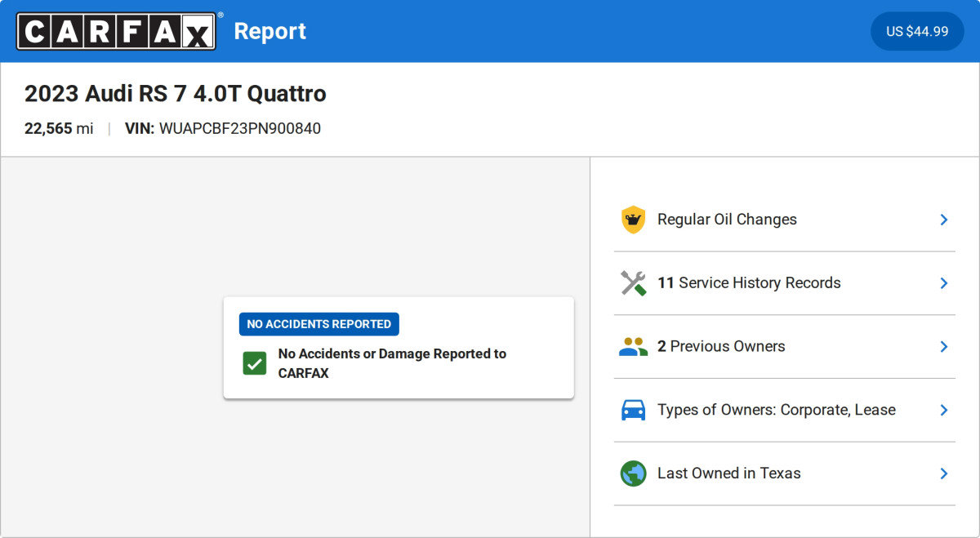Image resolution: width=980 pixels, height=538 pixels.
Task: Open the 11 Service History Records row
Action: [x=785, y=283]
